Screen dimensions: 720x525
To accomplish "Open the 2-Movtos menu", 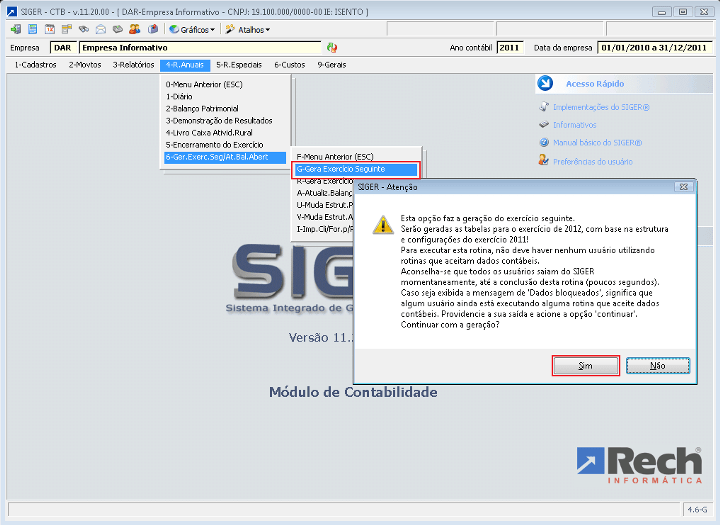I will point(85,65).
